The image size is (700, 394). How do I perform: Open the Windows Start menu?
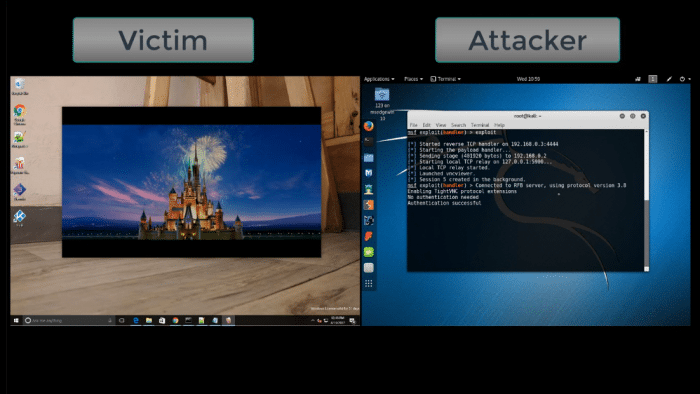click(x=16, y=320)
